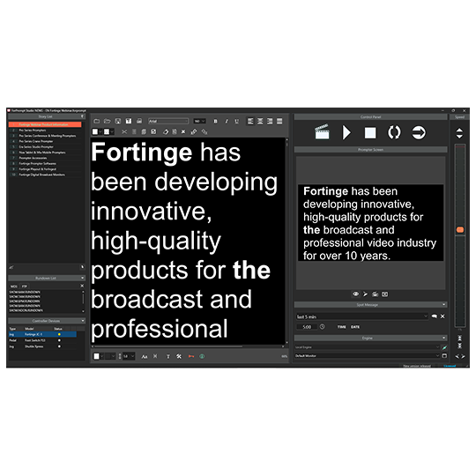Collapse the Engine section

(x=443, y=338)
